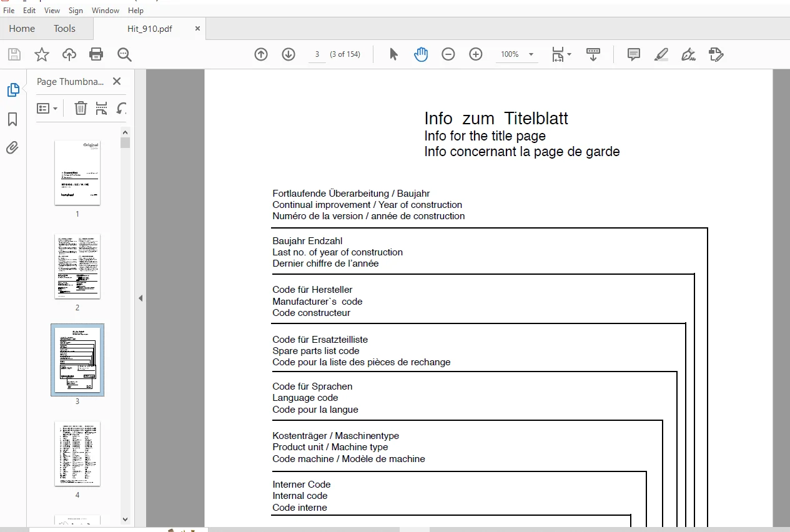The height and width of the screenshot is (532, 790).
Task: Click the page number input field
Action: pyautogui.click(x=317, y=54)
